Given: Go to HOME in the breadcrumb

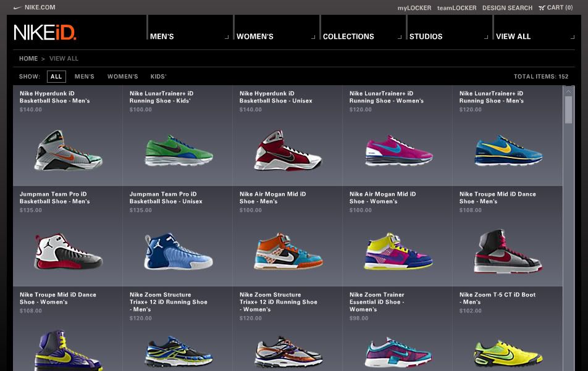Looking at the screenshot, I should (x=28, y=59).
